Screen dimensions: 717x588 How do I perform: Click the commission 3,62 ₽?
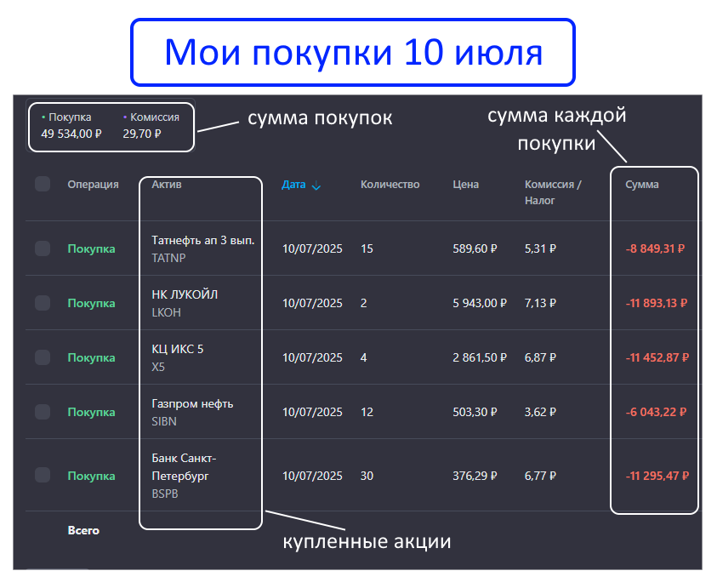click(x=540, y=412)
